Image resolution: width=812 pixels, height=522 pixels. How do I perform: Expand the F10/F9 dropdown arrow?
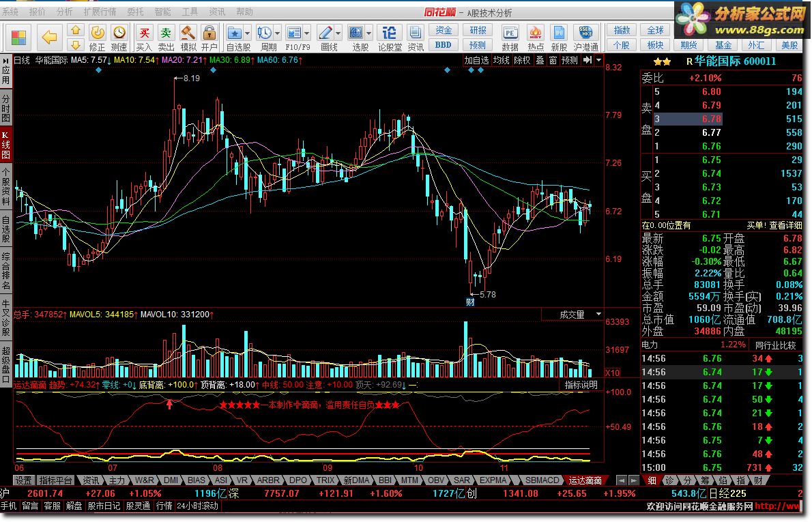[307, 33]
